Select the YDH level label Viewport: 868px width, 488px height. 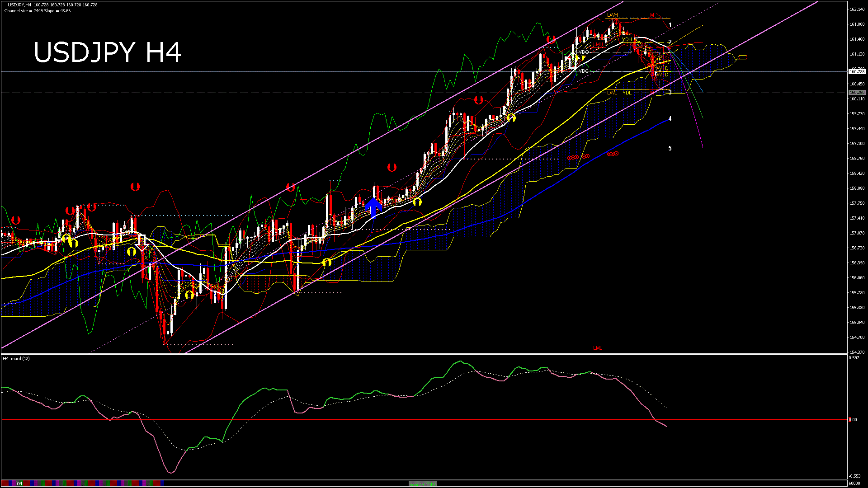[x=627, y=39]
